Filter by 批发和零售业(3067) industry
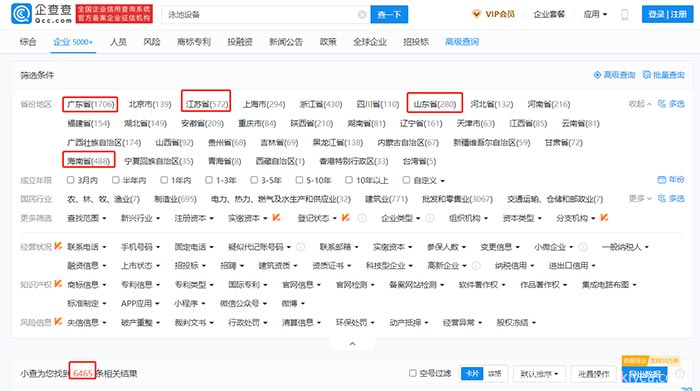Viewport: 700px width, 391px height. (x=458, y=199)
